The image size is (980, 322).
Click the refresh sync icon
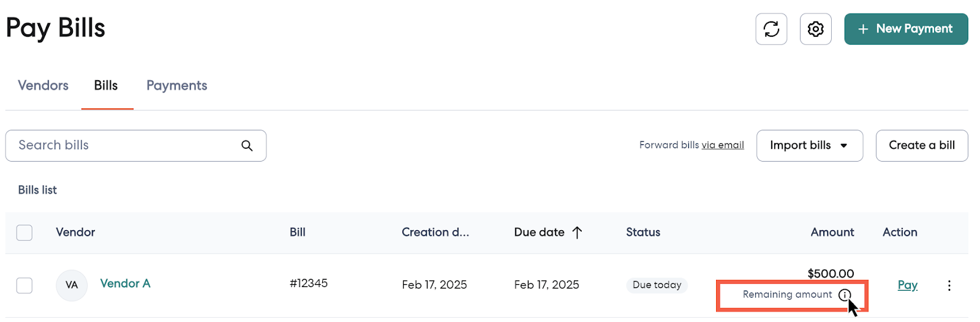pos(771,29)
